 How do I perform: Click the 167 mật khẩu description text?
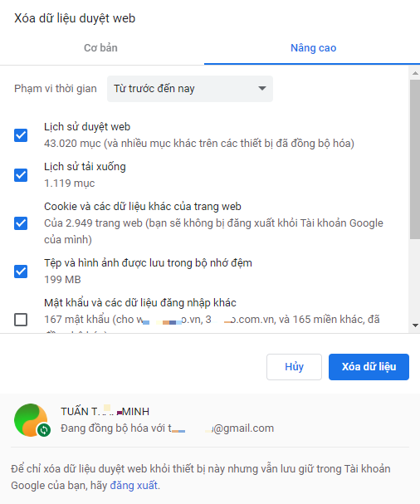(x=212, y=320)
